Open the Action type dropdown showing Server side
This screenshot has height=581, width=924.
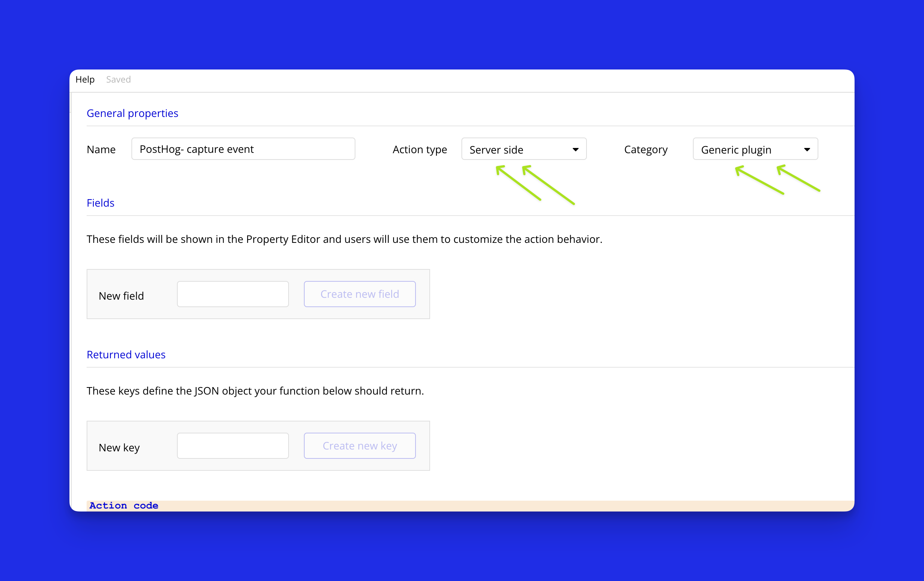(518, 149)
